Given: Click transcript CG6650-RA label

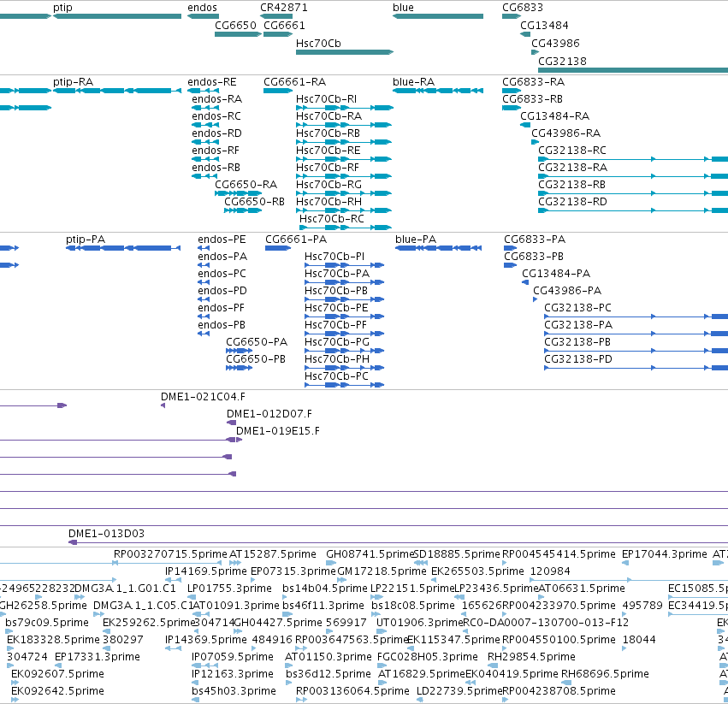Looking at the screenshot, I should 246,185.
